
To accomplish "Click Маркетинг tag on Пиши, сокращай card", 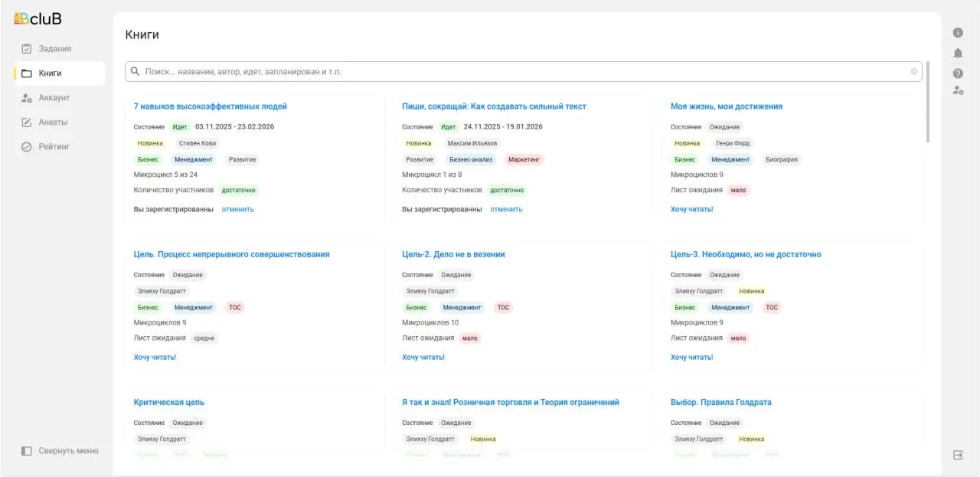I will [524, 159].
